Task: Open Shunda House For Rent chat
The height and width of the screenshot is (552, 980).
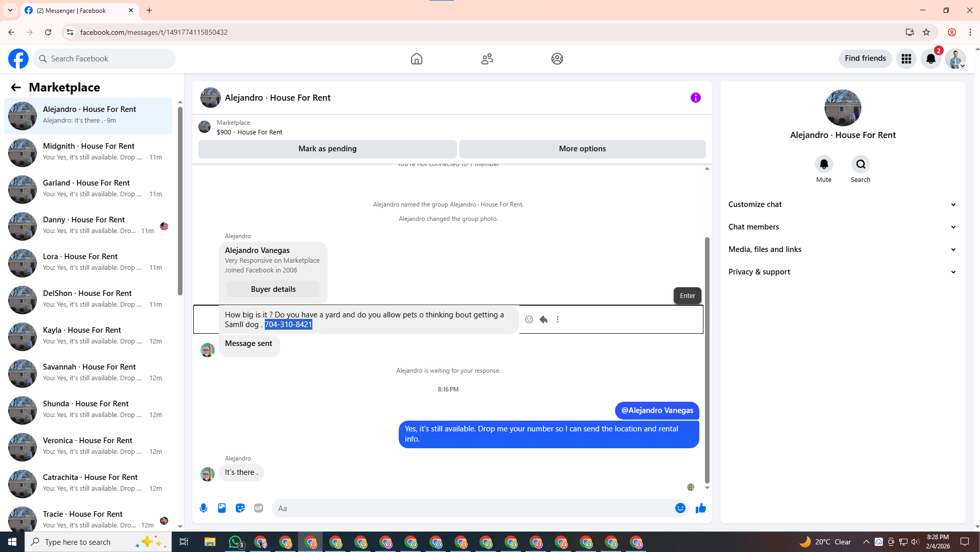Action: (88, 410)
